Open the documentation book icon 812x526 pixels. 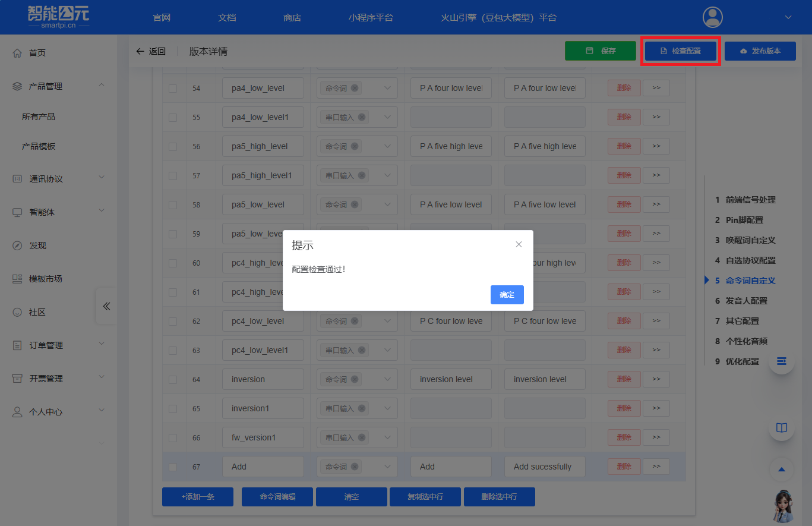point(781,428)
